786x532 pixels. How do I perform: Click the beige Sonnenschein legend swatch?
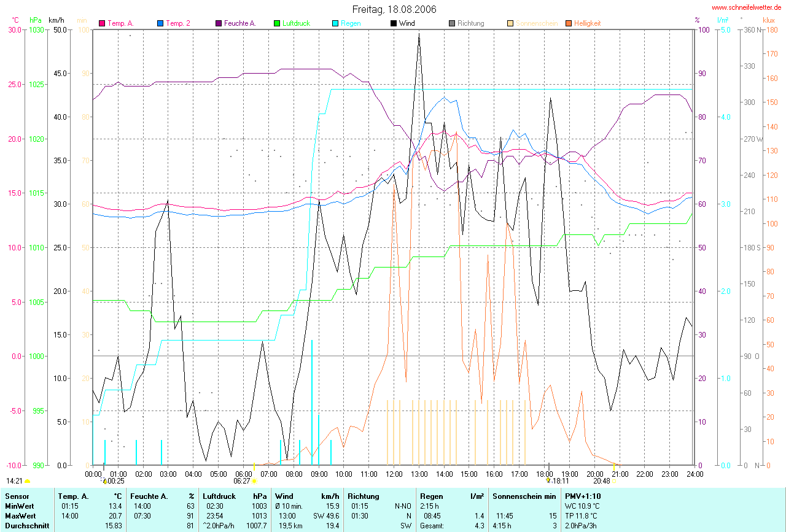point(510,23)
